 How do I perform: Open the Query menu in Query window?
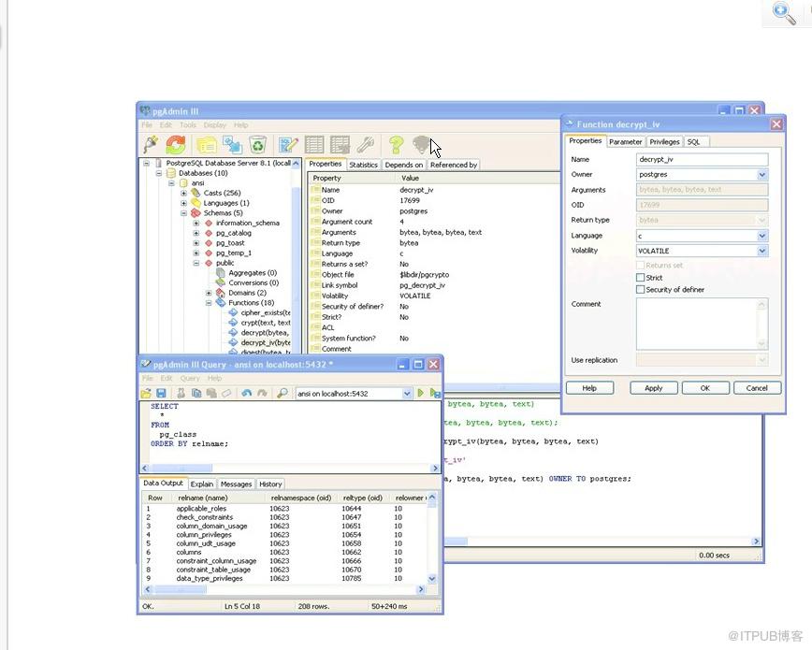click(x=190, y=378)
